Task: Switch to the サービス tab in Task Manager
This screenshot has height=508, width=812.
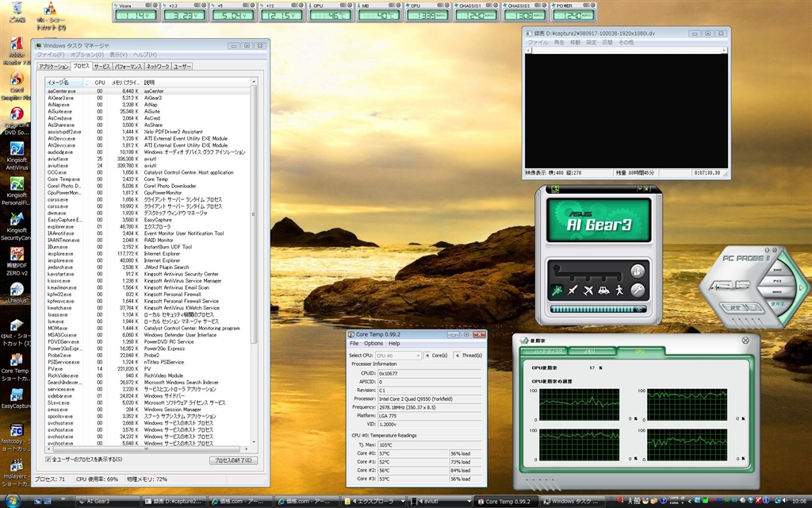Action: (x=102, y=67)
